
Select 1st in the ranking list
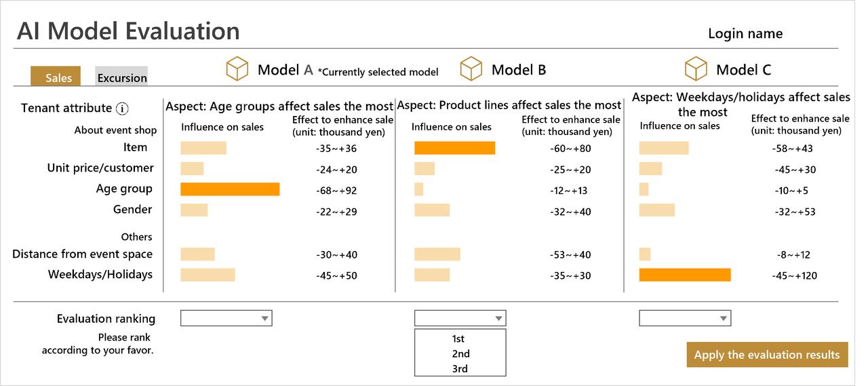pos(459,339)
